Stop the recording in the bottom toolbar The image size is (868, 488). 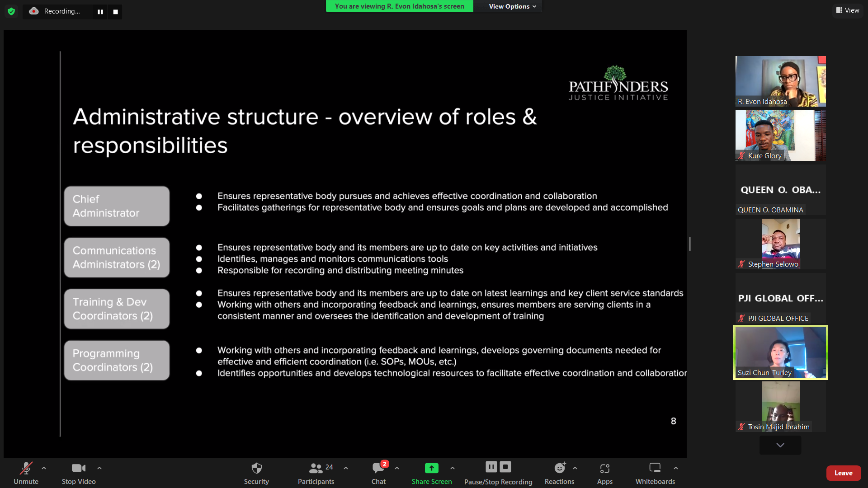point(505,467)
